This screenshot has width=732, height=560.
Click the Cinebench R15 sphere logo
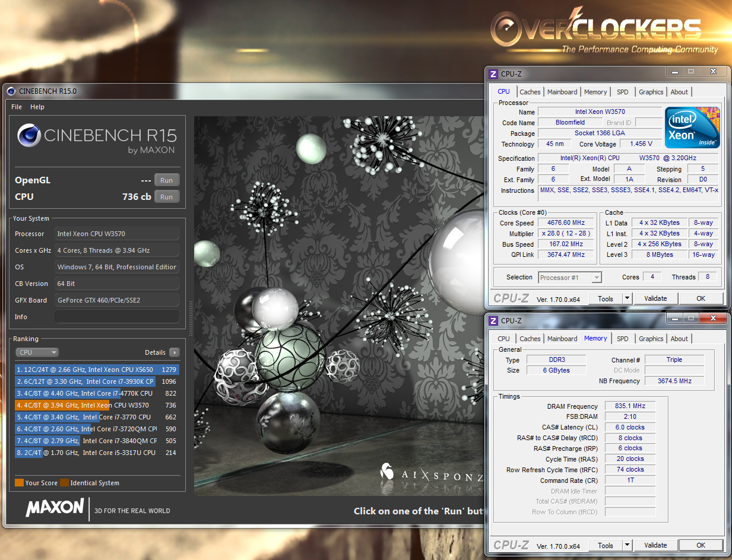point(29,135)
